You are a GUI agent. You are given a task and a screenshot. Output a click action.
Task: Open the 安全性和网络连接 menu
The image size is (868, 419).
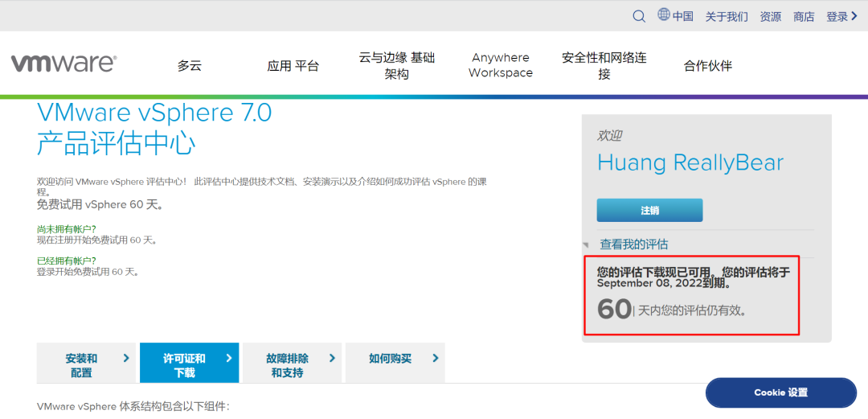coord(604,66)
